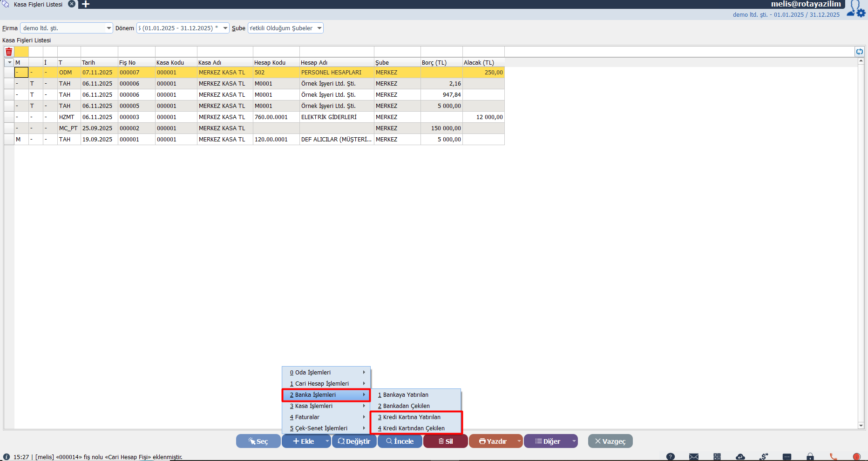Click the red trash icon above the grid
This screenshot has width=868, height=461.
tap(9, 52)
